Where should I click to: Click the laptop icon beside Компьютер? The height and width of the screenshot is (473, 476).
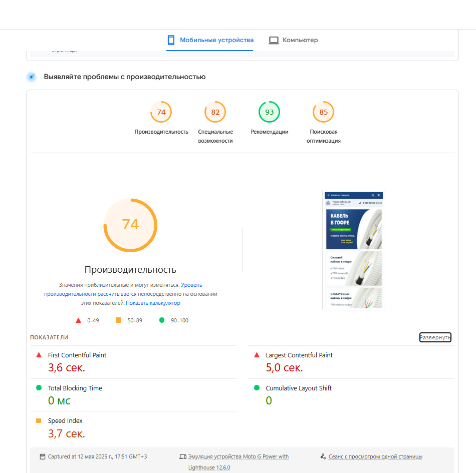[x=274, y=40]
